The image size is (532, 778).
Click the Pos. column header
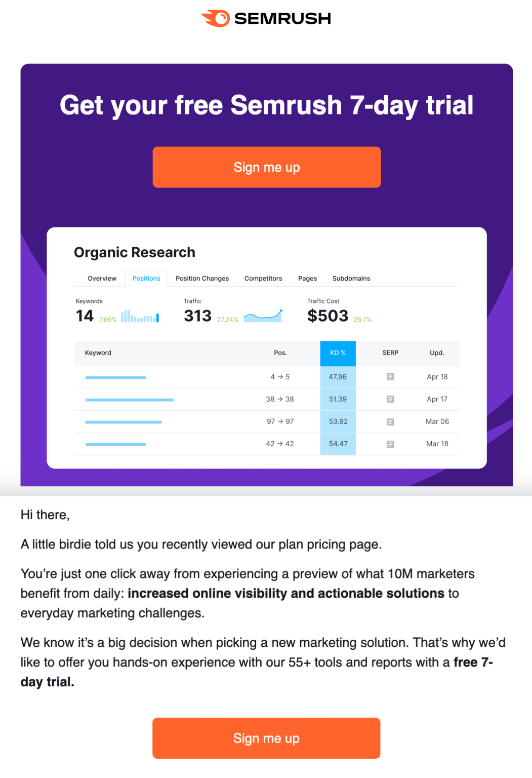coord(280,353)
